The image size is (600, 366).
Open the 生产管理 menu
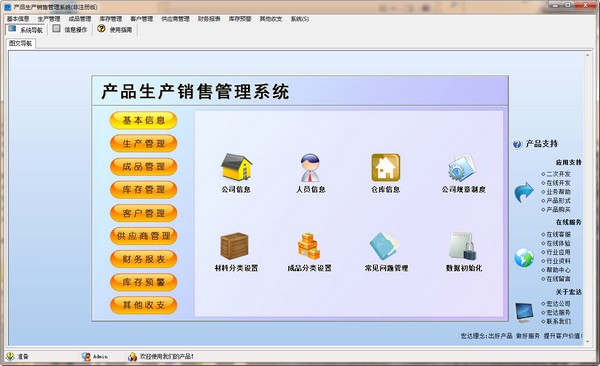coord(49,19)
